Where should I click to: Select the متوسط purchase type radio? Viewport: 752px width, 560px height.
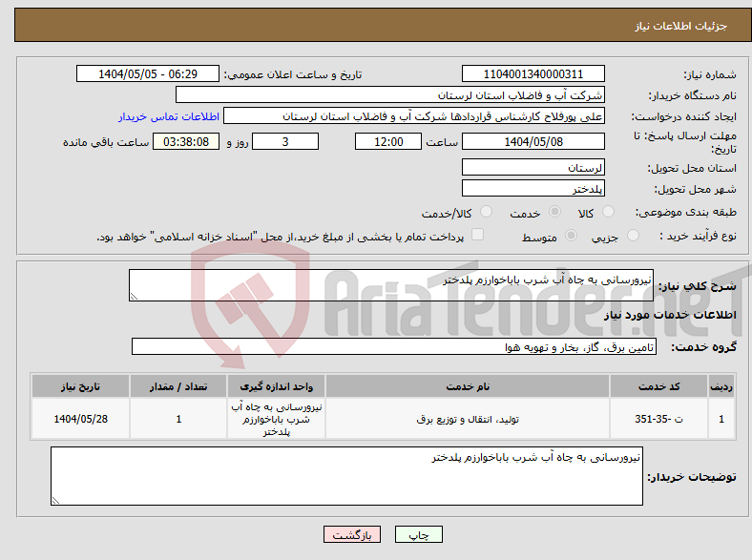(571, 235)
